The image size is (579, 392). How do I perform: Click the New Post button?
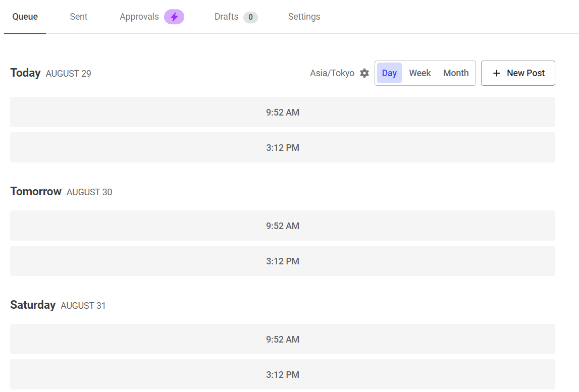click(x=518, y=73)
